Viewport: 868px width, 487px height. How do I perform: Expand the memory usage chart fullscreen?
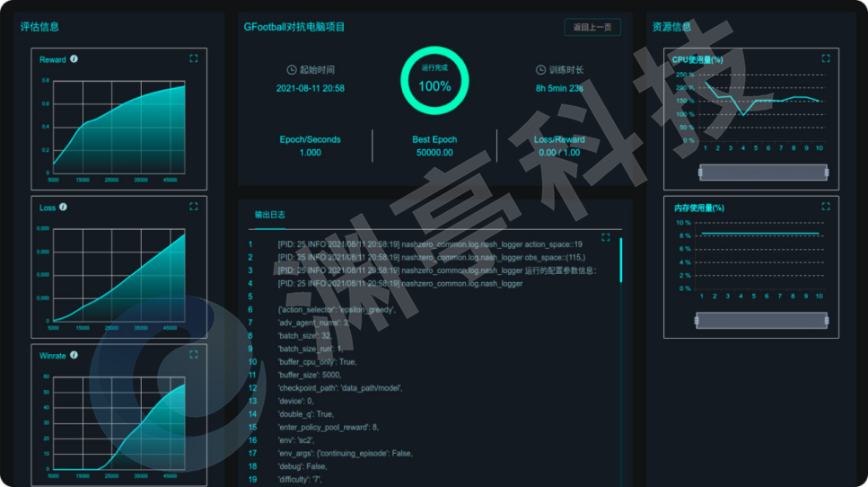coord(826,206)
